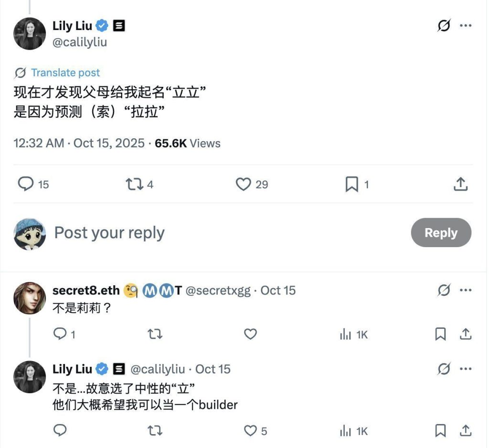This screenshot has width=489, height=448.
Task: Repost secret8.eth's reply
Action: (155, 334)
